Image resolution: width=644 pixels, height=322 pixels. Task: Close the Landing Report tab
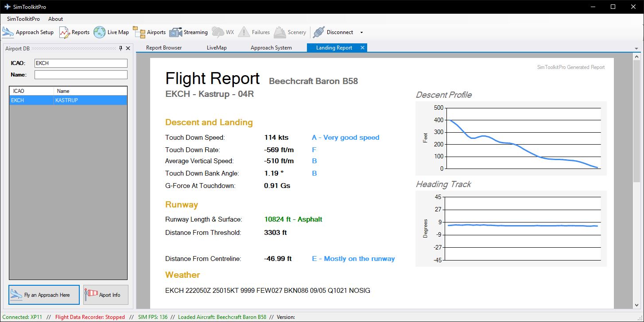(362, 48)
